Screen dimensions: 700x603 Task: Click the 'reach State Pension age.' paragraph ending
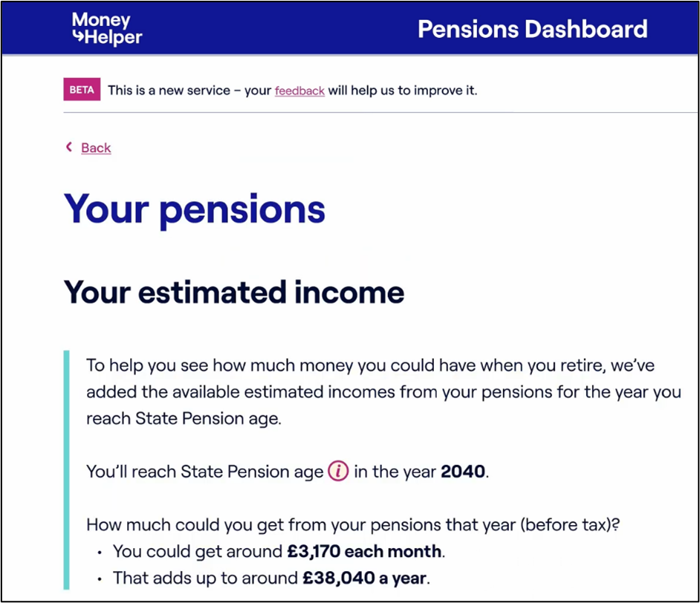click(184, 418)
